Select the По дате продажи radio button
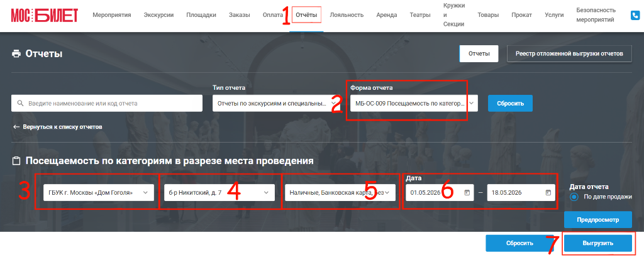 pos(575,197)
